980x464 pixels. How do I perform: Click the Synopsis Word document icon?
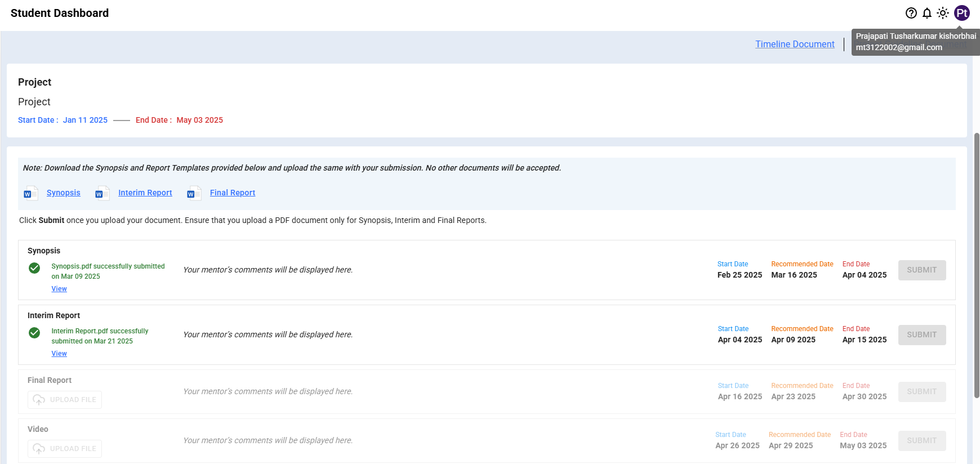click(31, 193)
